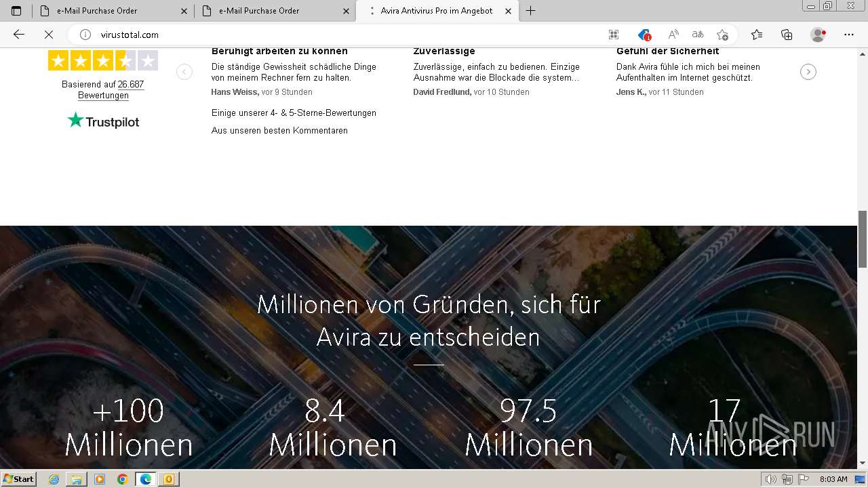The image size is (868, 488).
Task: Switch to Microsoft Edge taskbar button
Action: (x=146, y=479)
